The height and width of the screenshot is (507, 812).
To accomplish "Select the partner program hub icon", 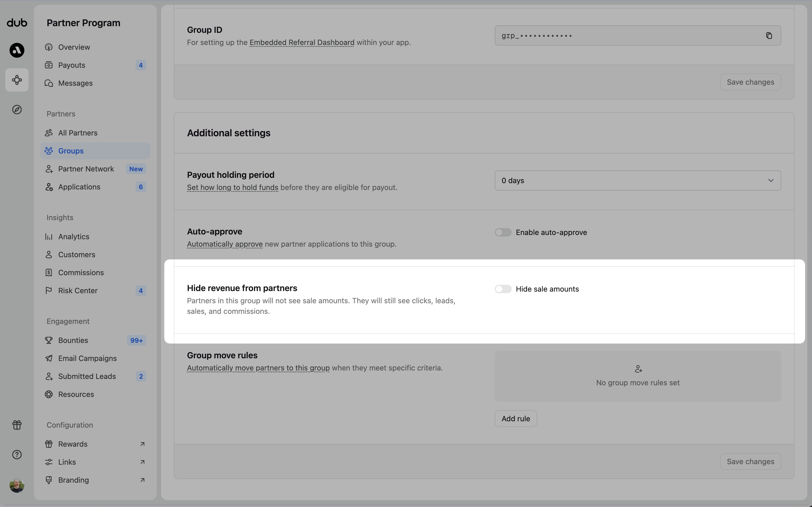I will point(17,80).
